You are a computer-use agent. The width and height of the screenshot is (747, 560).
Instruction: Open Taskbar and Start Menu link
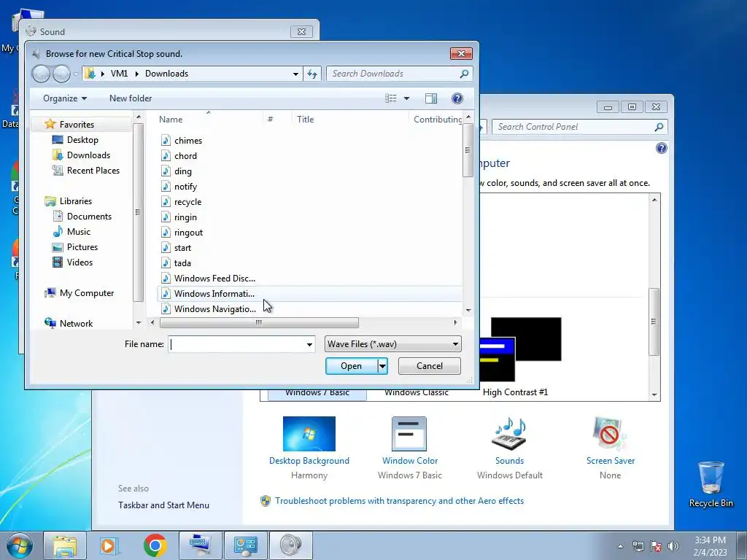(x=163, y=505)
